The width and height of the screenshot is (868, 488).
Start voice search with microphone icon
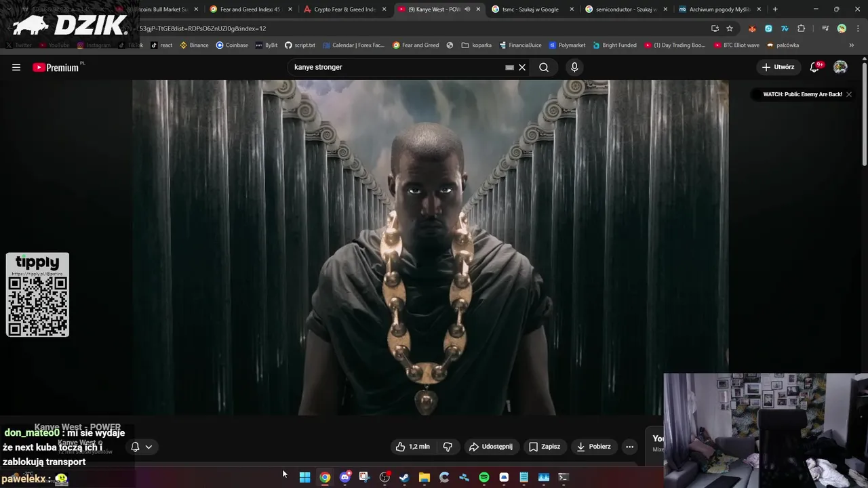click(x=574, y=67)
